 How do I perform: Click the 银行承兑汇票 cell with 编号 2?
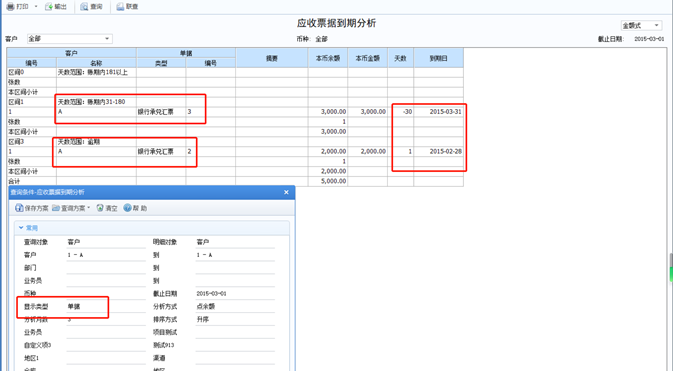click(161, 152)
